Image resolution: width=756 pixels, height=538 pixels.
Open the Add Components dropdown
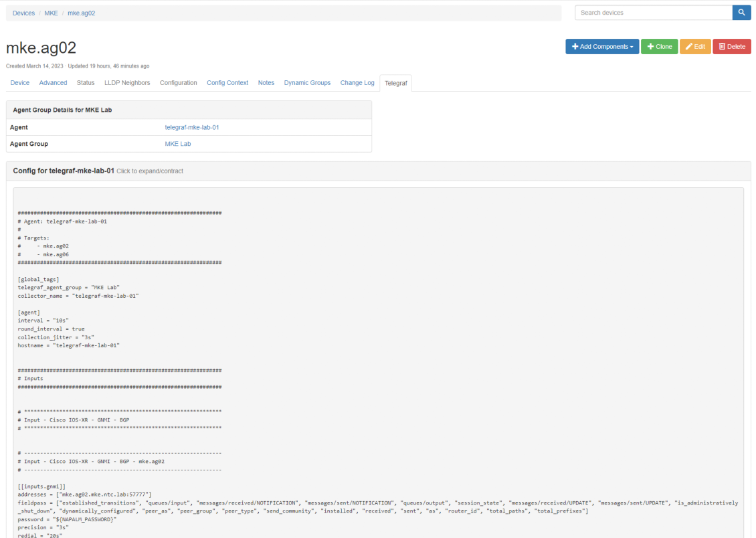click(602, 47)
